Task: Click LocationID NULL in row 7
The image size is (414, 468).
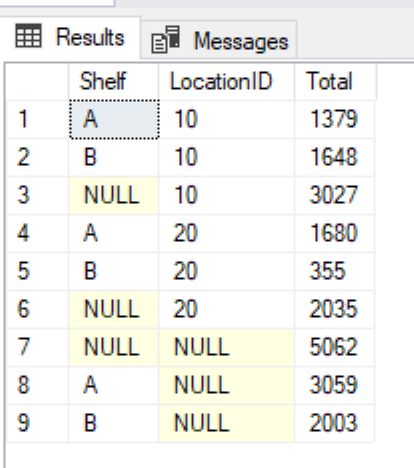Action: click(227, 347)
